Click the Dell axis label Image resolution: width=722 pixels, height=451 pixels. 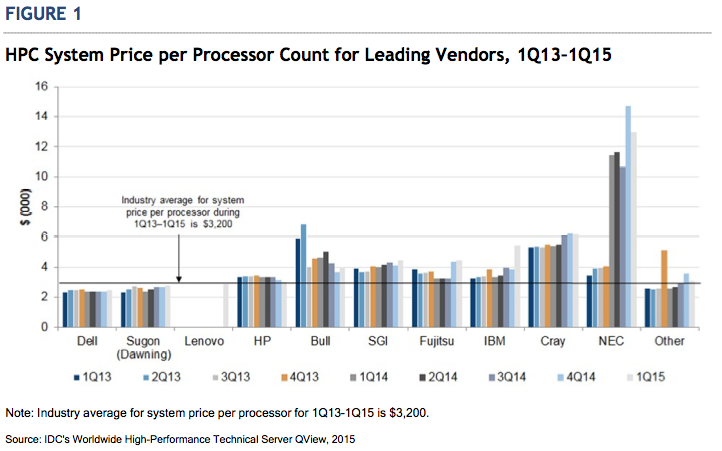(x=87, y=341)
